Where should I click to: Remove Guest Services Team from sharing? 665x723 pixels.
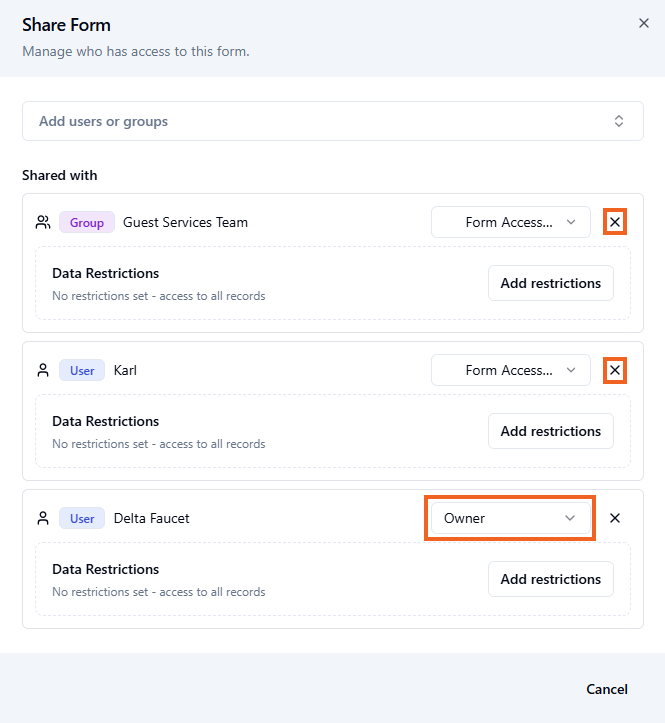(x=615, y=222)
